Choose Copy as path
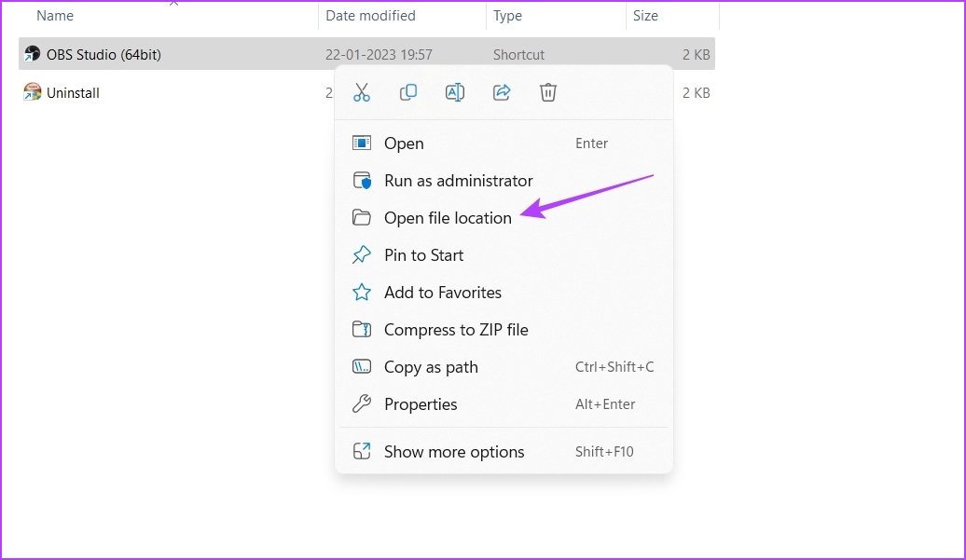Image resolution: width=966 pixels, height=560 pixels. (431, 367)
